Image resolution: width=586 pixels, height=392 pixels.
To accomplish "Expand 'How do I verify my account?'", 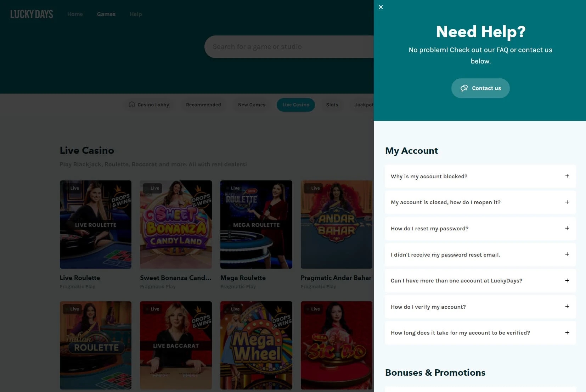I will coord(480,307).
